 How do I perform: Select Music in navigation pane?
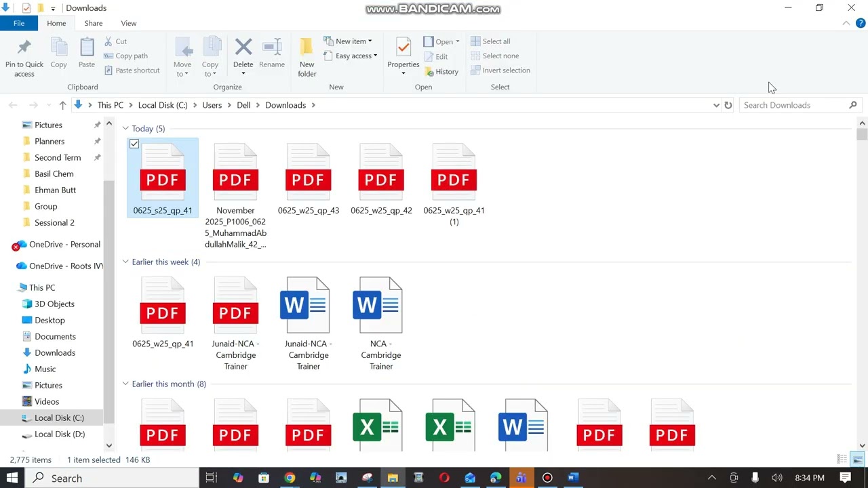[45, 369]
